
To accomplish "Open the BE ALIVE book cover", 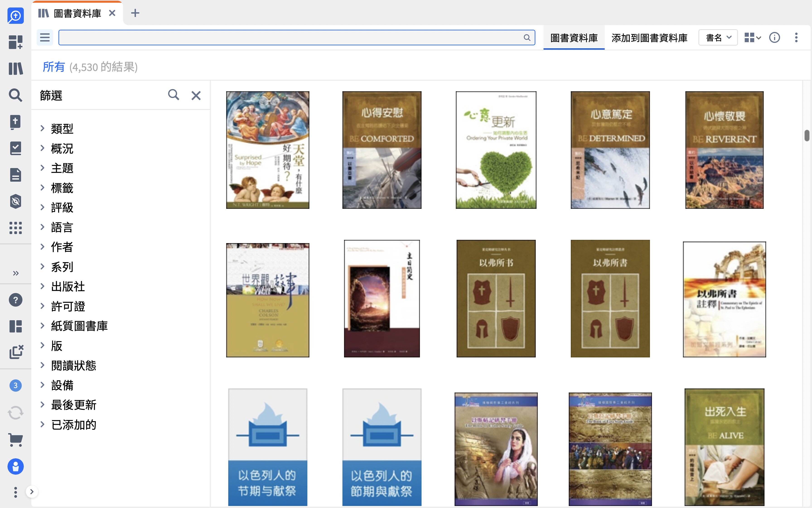I will pyautogui.click(x=724, y=447).
